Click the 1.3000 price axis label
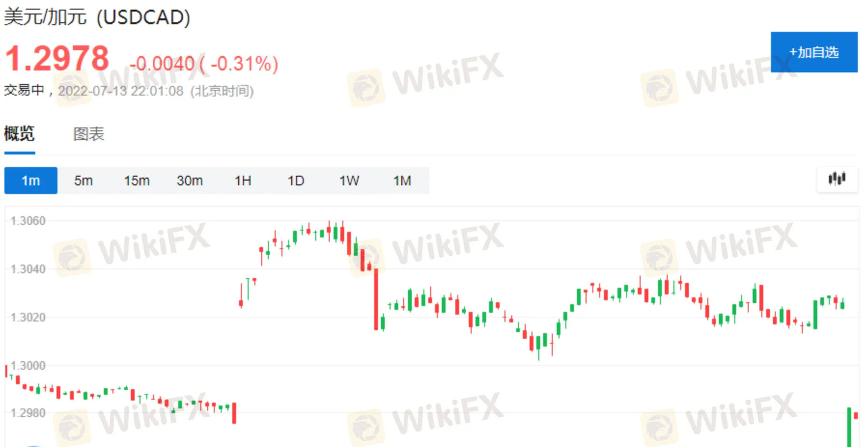Screen dimensions: 868x447 [28, 365]
